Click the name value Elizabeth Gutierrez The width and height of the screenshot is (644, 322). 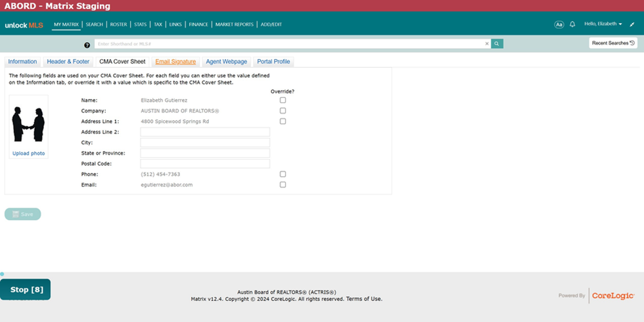pyautogui.click(x=164, y=100)
